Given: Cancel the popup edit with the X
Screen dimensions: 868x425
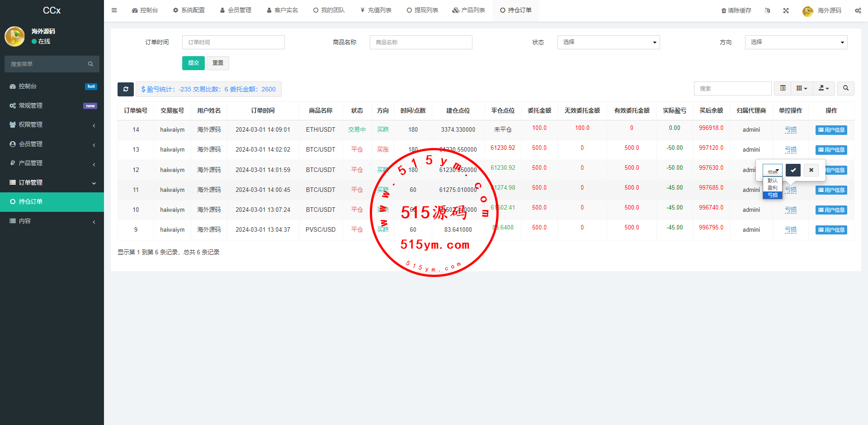Looking at the screenshot, I should coord(811,170).
